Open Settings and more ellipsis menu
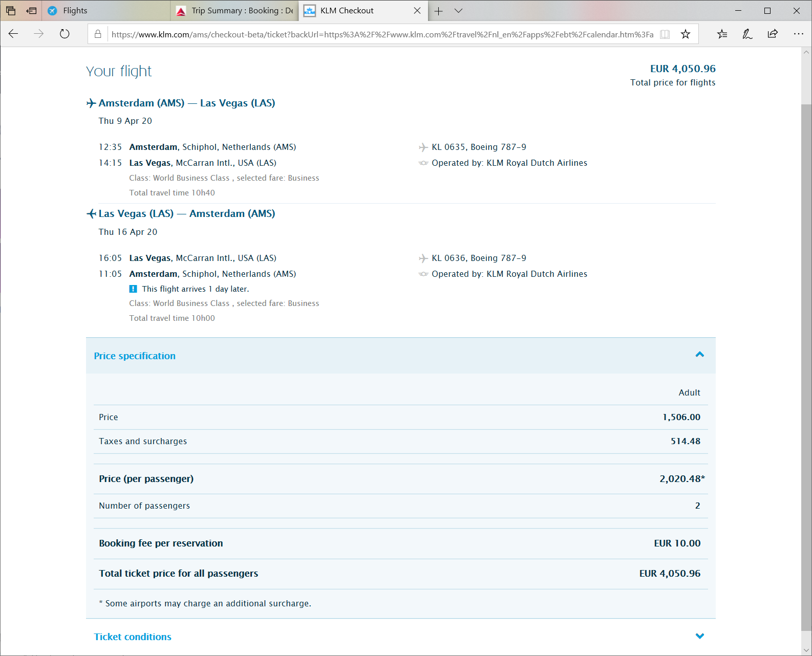Screen dimensions: 812x656 (x=798, y=34)
